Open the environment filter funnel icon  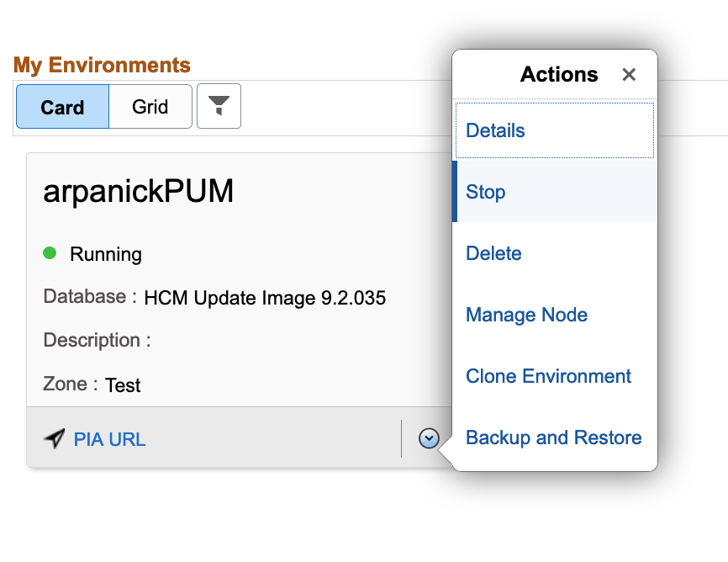tap(219, 106)
